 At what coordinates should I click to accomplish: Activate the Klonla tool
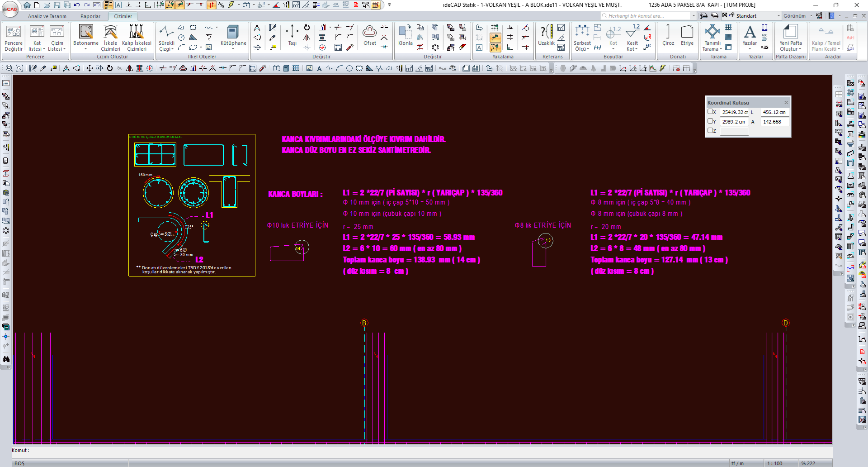405,35
